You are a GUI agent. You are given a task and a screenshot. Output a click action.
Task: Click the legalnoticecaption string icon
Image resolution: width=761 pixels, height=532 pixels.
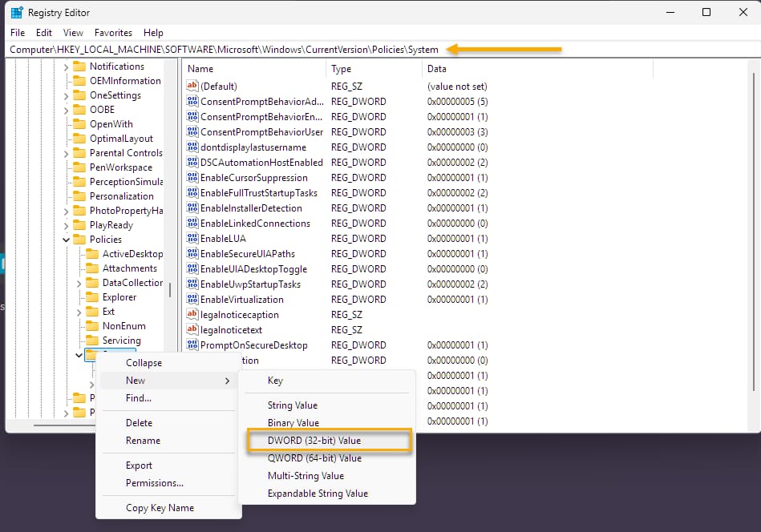click(192, 314)
